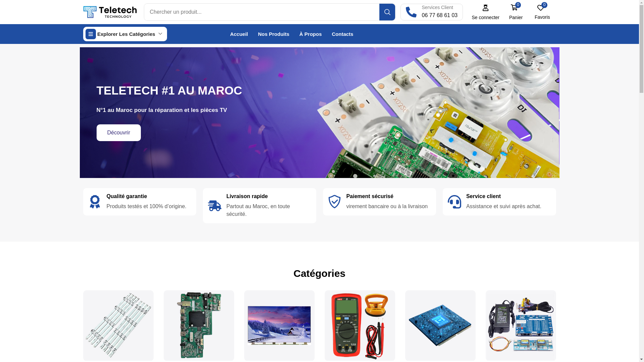Click the Teletech Technology logo

tap(110, 12)
